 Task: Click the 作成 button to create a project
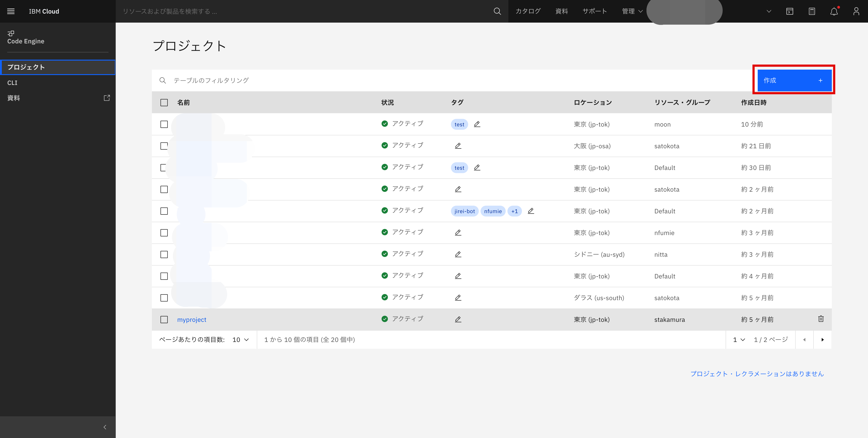click(794, 80)
